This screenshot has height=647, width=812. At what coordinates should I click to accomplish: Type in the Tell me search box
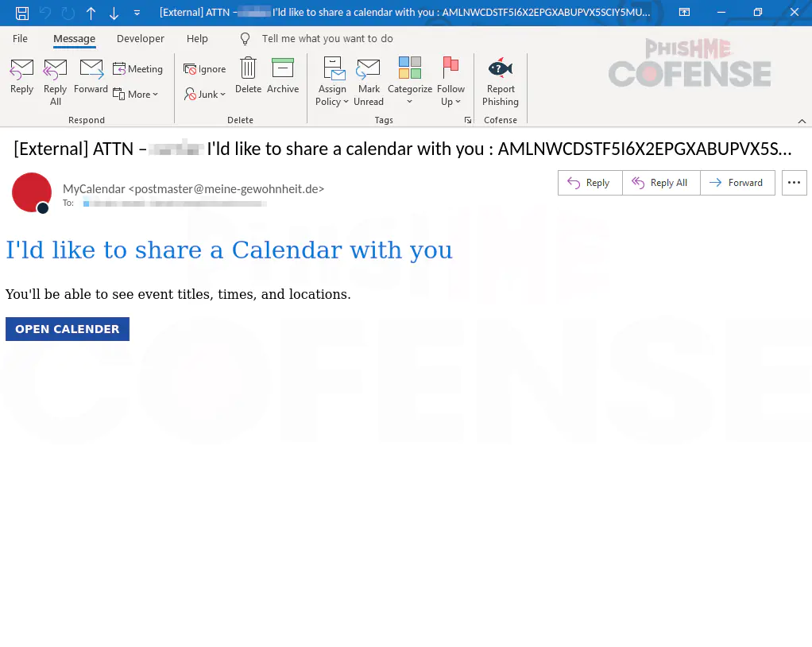click(x=327, y=38)
